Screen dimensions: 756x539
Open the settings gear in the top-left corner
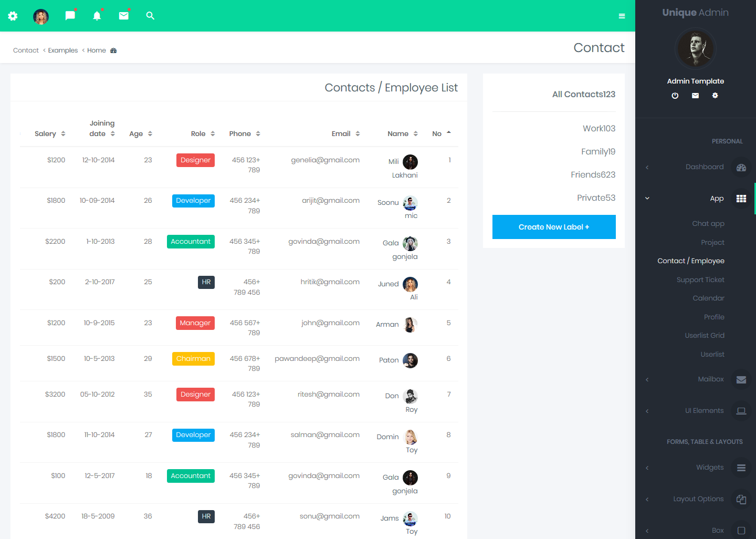tap(13, 16)
